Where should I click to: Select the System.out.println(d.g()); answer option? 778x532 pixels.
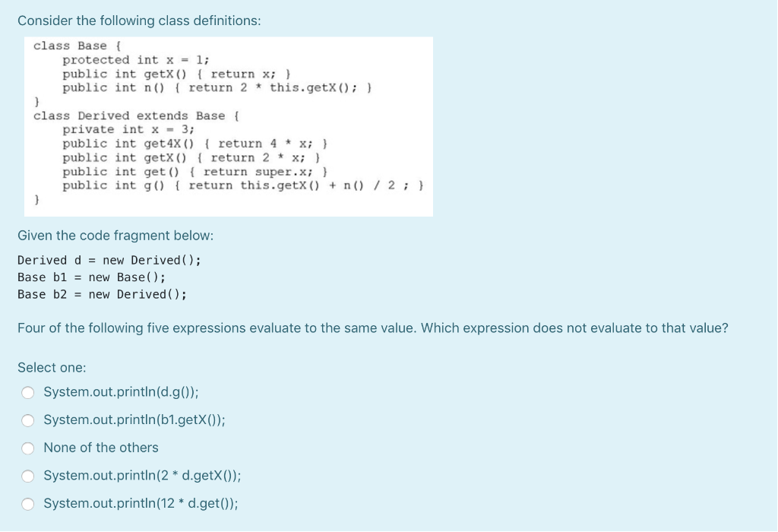28,392
